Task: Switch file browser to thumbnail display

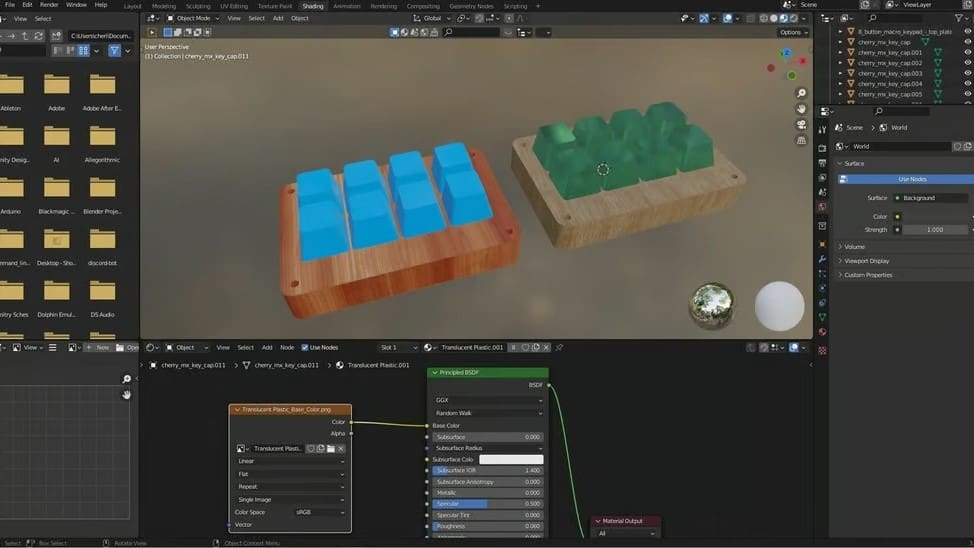Action: (83, 51)
